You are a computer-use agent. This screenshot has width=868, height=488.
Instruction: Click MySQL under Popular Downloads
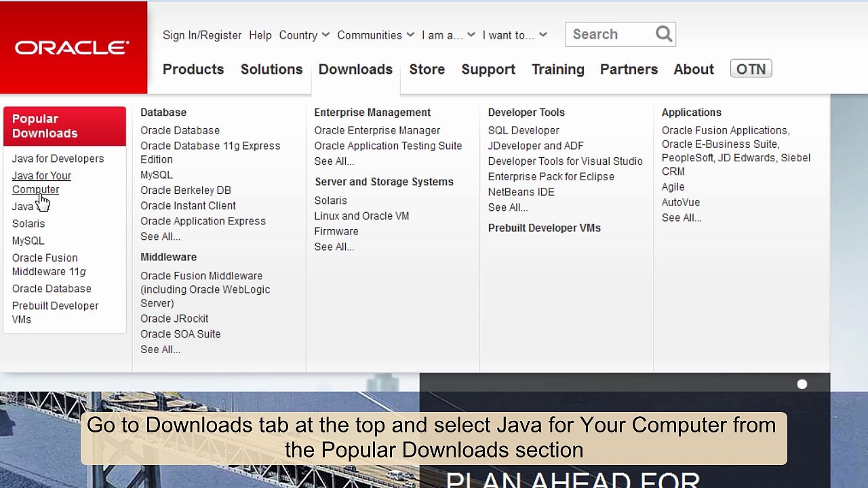coord(28,241)
